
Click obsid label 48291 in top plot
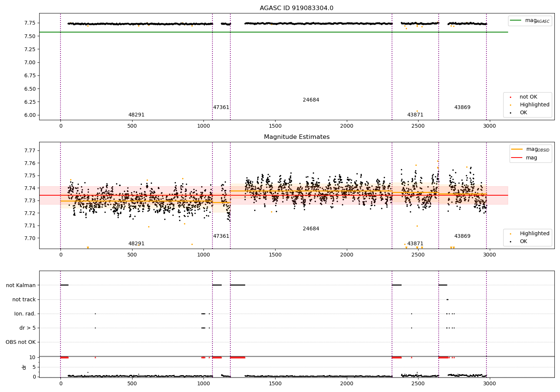coord(136,115)
